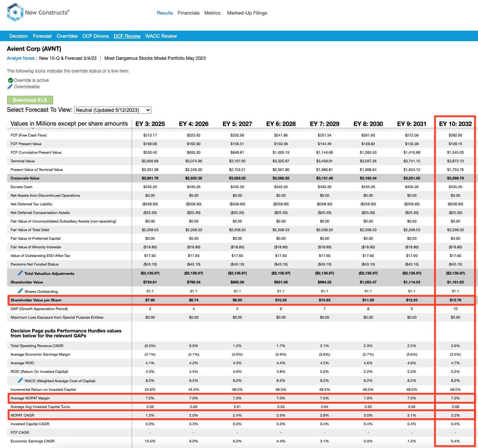Open the Financials top navigation tab
This screenshot has width=478, height=448.
tap(189, 13)
